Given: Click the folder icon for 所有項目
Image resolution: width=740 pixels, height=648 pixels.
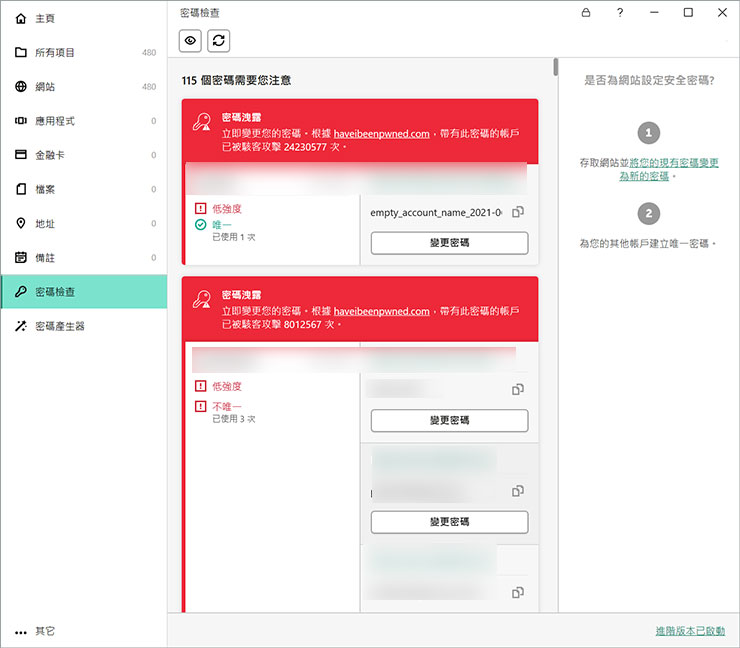Looking at the screenshot, I should coord(21,52).
